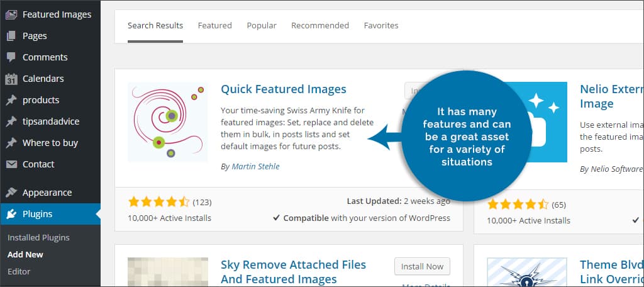
Task: Open the tipsandadvice menu item
Action: [50, 121]
